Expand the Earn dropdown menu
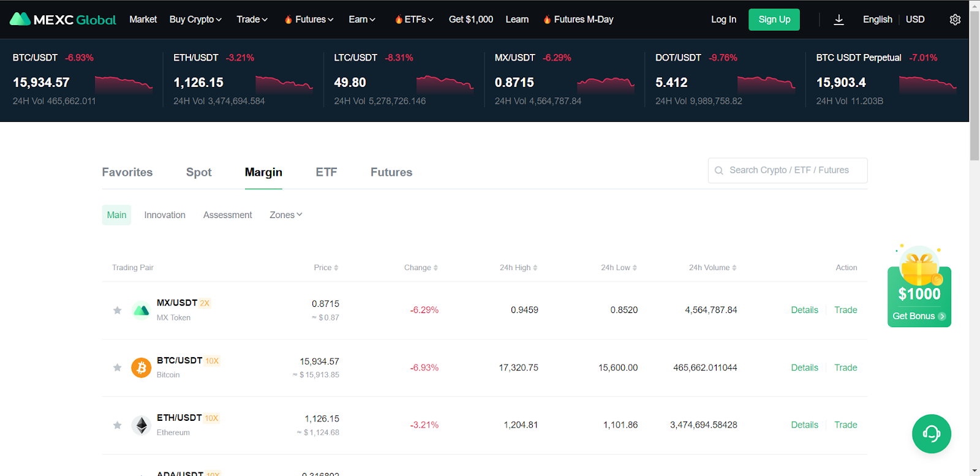 tap(362, 20)
